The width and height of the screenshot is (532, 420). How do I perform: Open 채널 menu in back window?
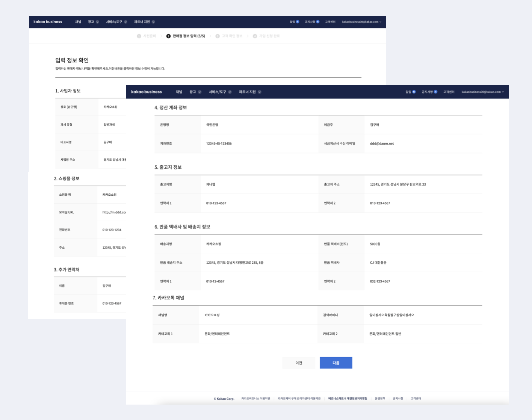click(78, 22)
